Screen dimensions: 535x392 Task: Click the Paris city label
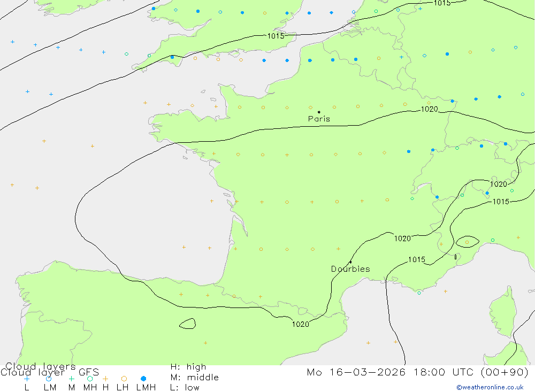click(x=319, y=119)
